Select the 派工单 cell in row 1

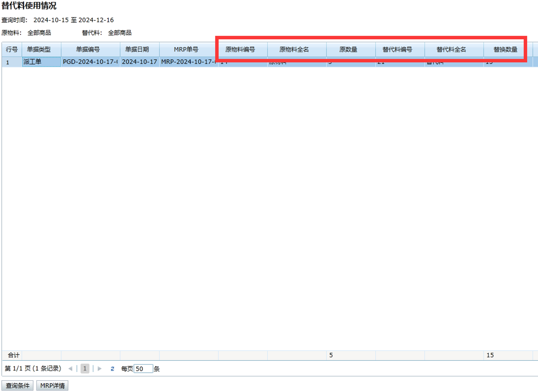coord(41,62)
